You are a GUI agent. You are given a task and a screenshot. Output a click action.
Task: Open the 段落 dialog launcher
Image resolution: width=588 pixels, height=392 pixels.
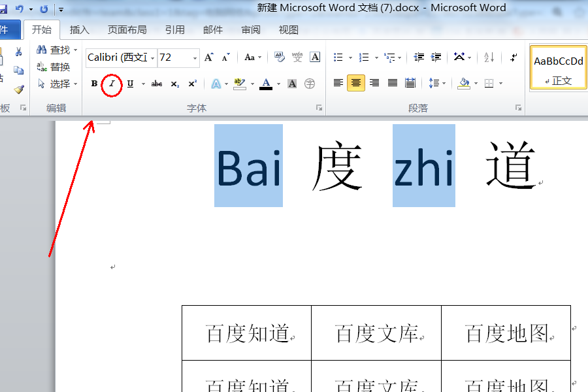(x=518, y=108)
